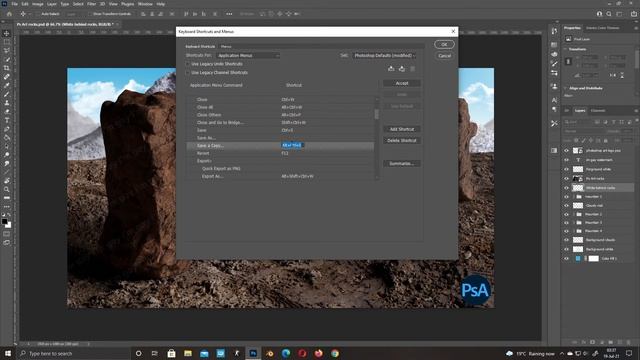Open Google Chrome from taskbar
Image resolution: width=640 pixels, height=360 pixels.
click(335, 353)
